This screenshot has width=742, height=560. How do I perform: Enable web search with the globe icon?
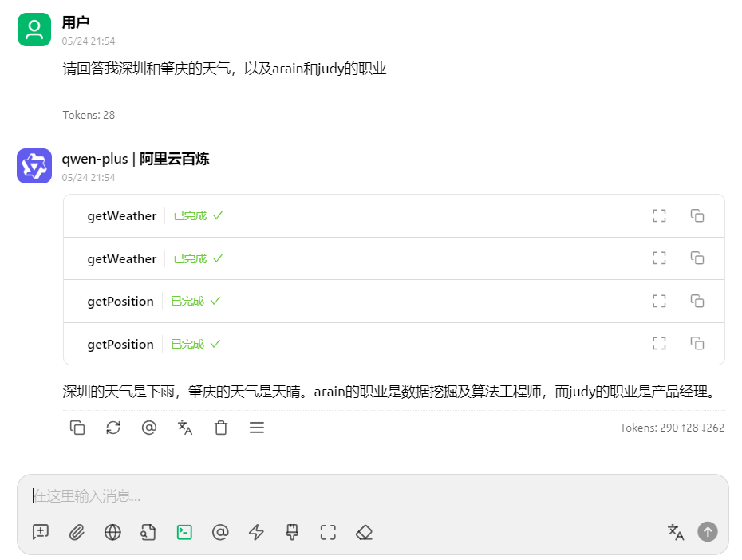(112, 532)
